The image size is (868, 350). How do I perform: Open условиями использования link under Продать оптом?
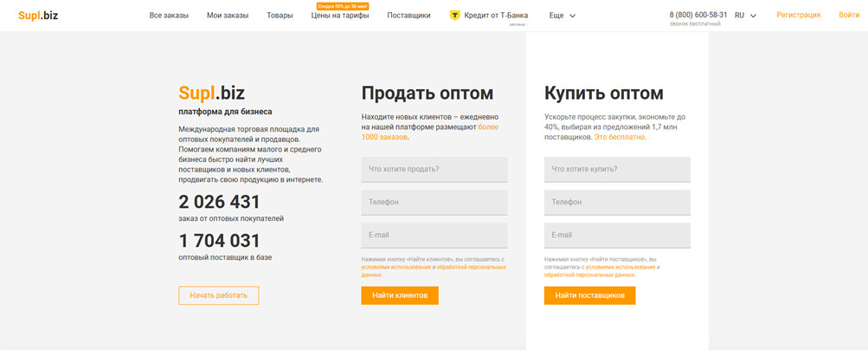[x=395, y=267]
